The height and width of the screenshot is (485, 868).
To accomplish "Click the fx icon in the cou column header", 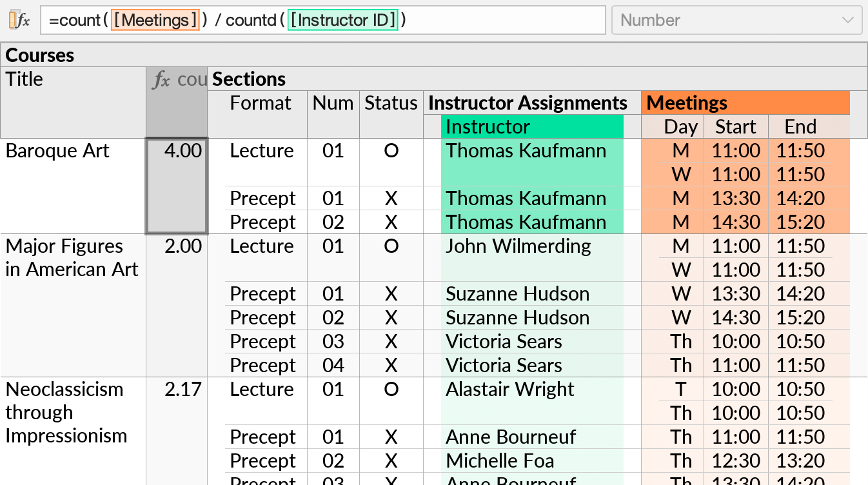I will [x=161, y=79].
